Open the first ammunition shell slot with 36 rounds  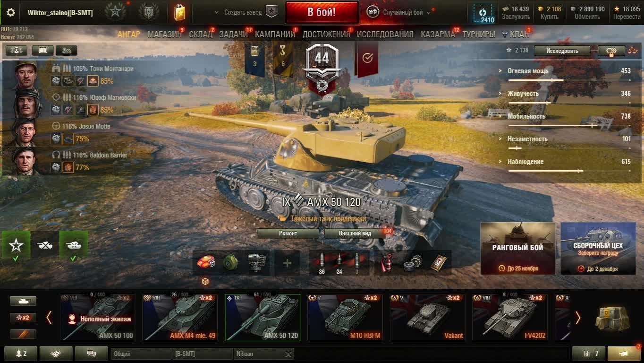(322, 263)
